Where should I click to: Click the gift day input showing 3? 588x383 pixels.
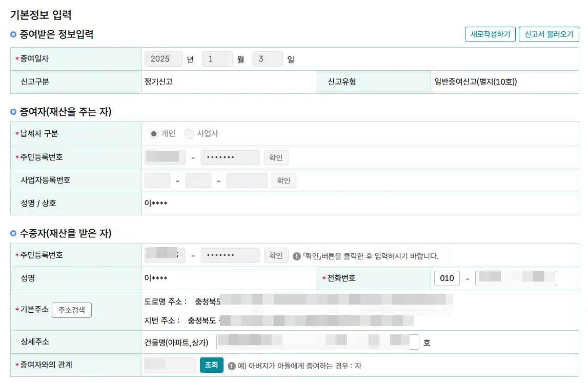(267, 58)
